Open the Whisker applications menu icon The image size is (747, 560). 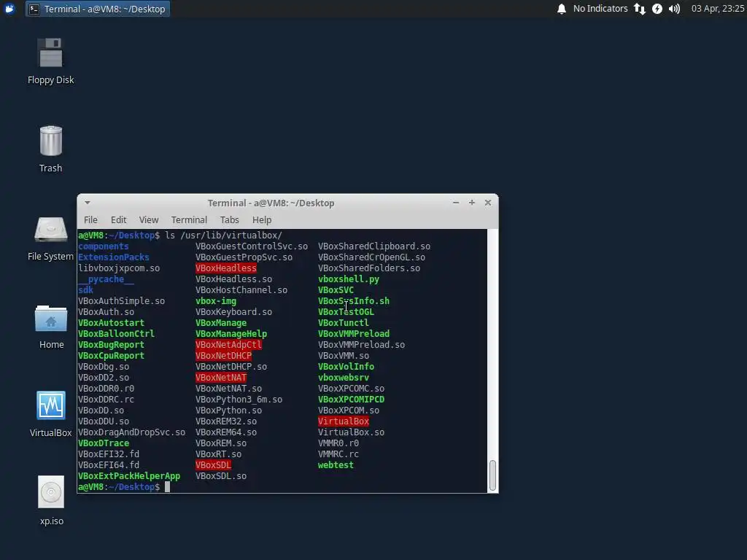[9, 9]
